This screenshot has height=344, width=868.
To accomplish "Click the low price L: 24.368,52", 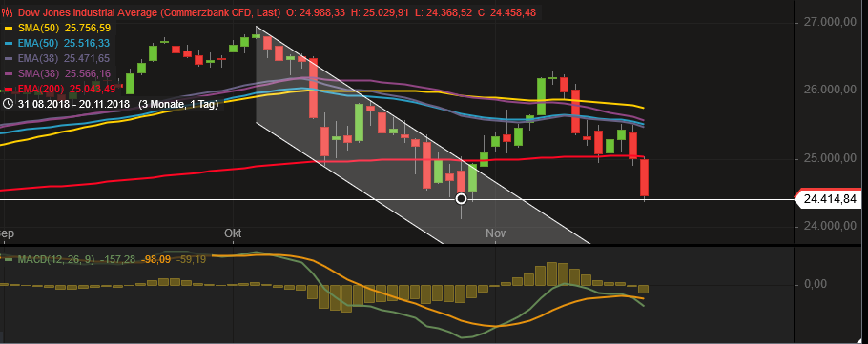I will (x=444, y=12).
